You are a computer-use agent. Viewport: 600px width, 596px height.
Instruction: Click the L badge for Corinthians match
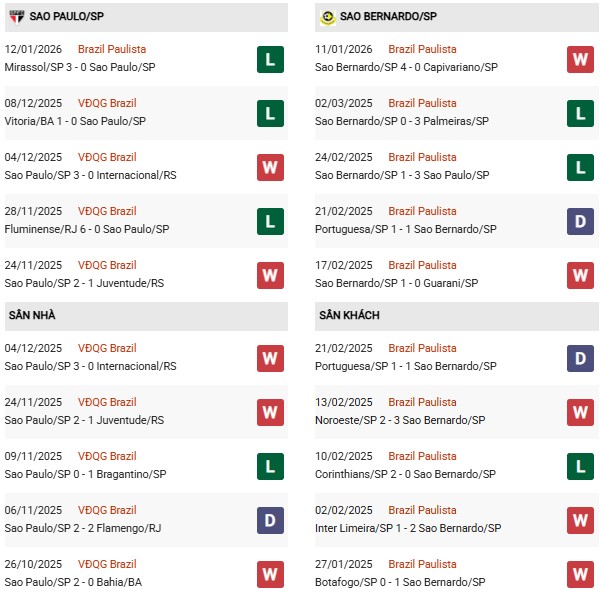[x=580, y=466]
